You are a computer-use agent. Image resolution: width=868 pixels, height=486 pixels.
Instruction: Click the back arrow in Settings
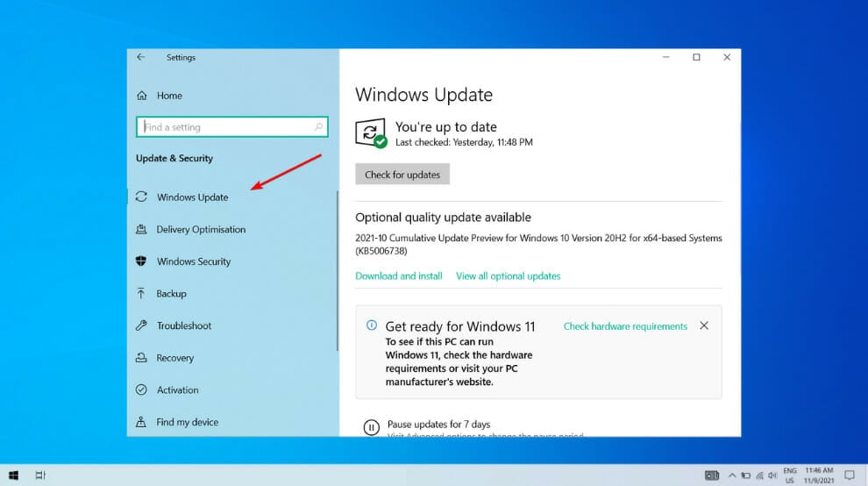point(140,57)
